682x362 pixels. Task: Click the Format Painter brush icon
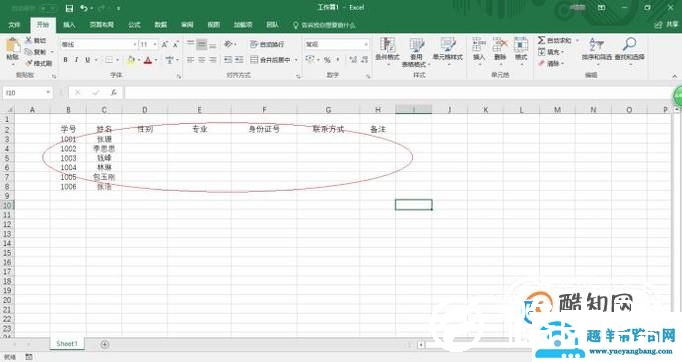[x=29, y=63]
